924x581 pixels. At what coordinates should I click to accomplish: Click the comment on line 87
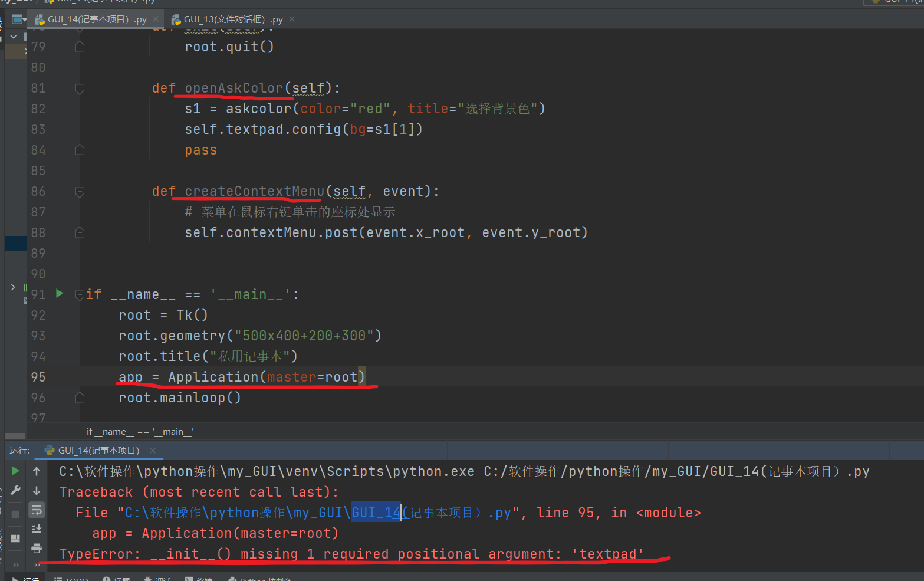290,212
